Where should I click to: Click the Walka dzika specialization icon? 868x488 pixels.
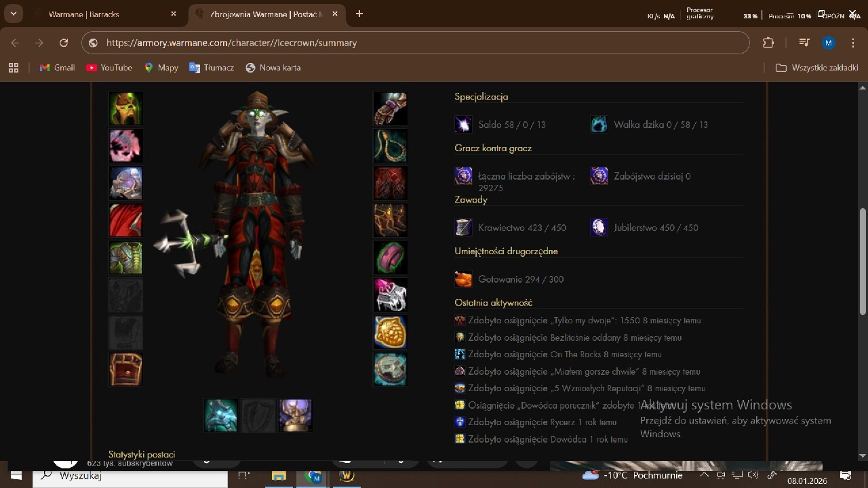(x=599, y=125)
